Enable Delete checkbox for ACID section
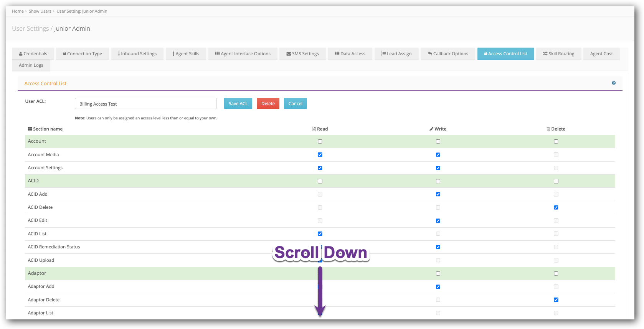 (556, 181)
